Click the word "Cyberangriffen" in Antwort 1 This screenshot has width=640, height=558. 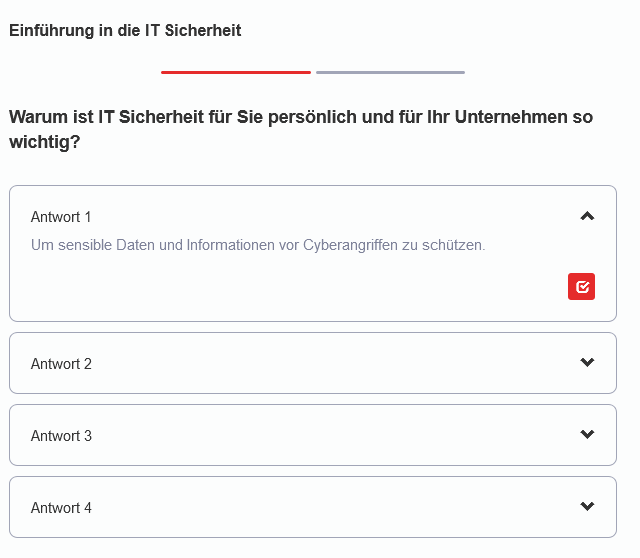pyautogui.click(x=349, y=245)
